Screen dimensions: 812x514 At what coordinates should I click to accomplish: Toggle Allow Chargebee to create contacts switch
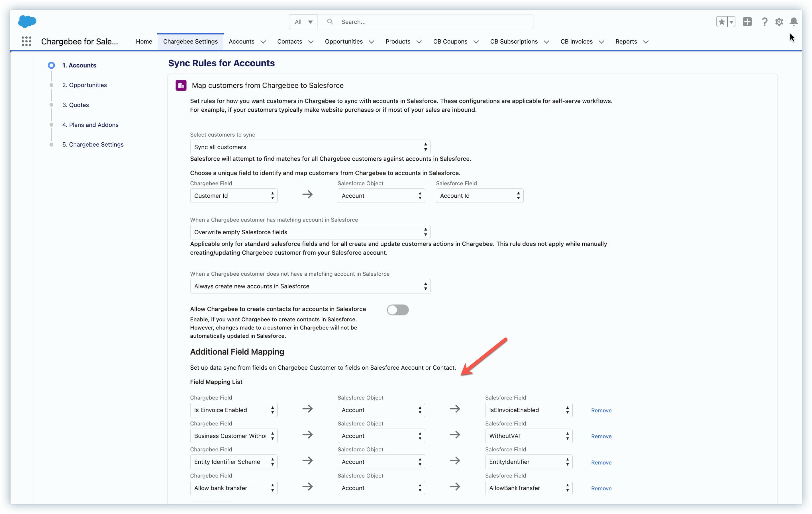coord(397,310)
